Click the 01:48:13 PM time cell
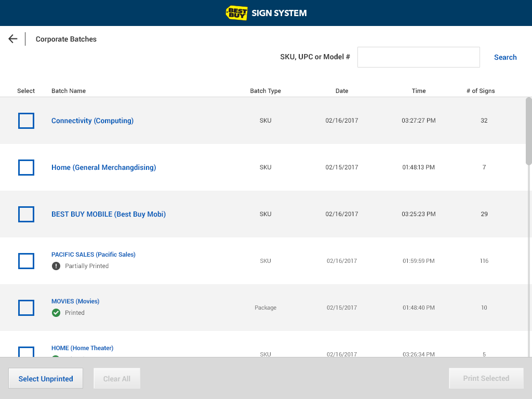The height and width of the screenshot is (399, 532). (x=419, y=167)
